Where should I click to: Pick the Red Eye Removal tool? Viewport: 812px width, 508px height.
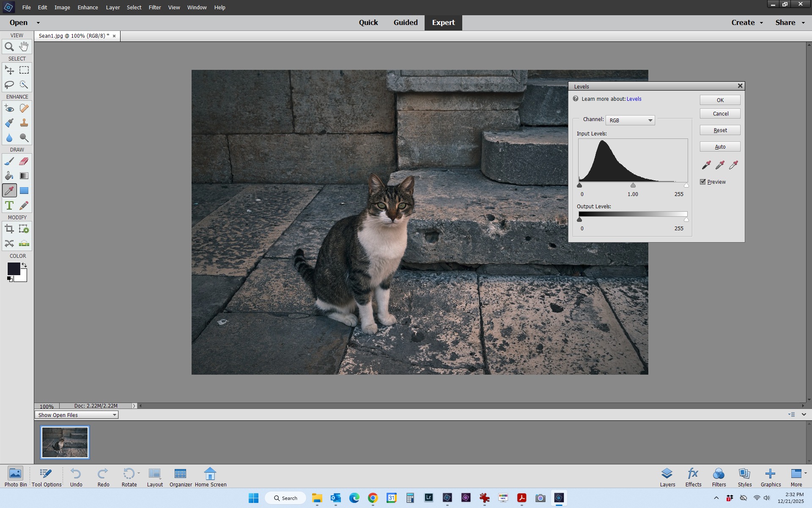point(9,108)
